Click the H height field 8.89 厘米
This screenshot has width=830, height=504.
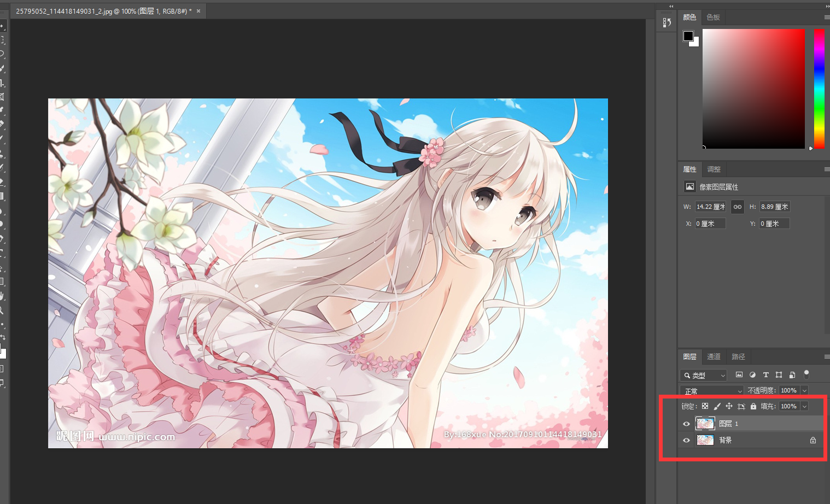click(774, 207)
